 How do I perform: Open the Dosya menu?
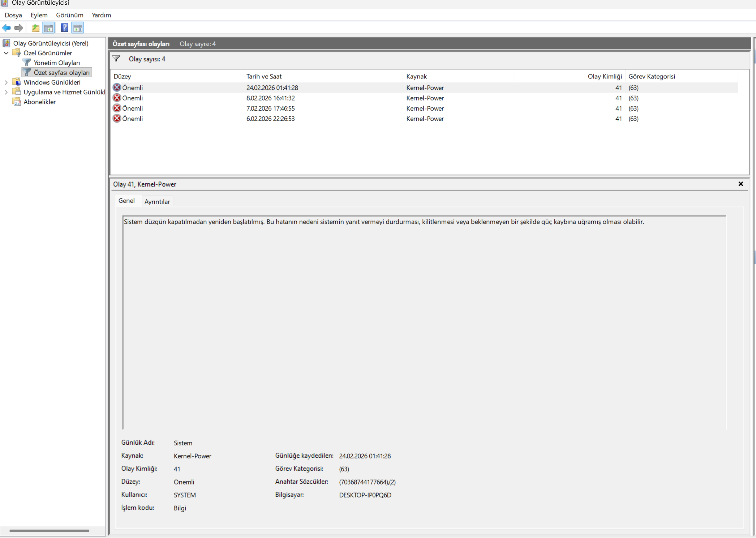tap(13, 15)
